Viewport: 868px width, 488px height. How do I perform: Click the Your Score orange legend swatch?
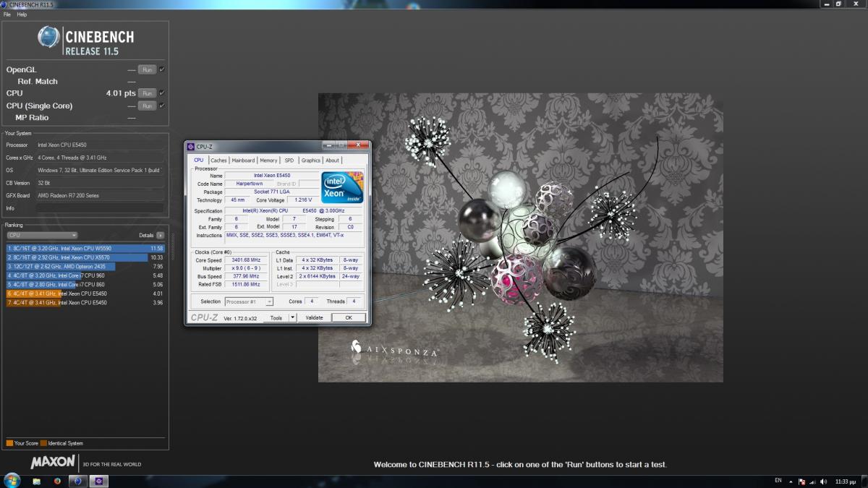pyautogui.click(x=9, y=443)
